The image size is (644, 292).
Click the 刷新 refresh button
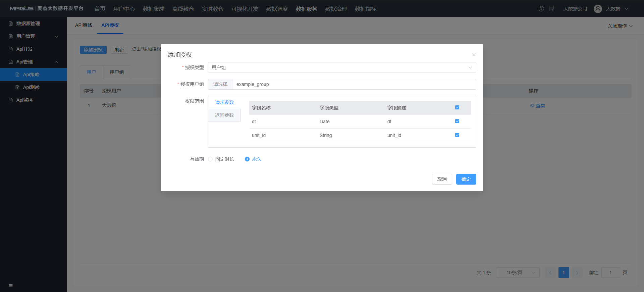tap(119, 50)
